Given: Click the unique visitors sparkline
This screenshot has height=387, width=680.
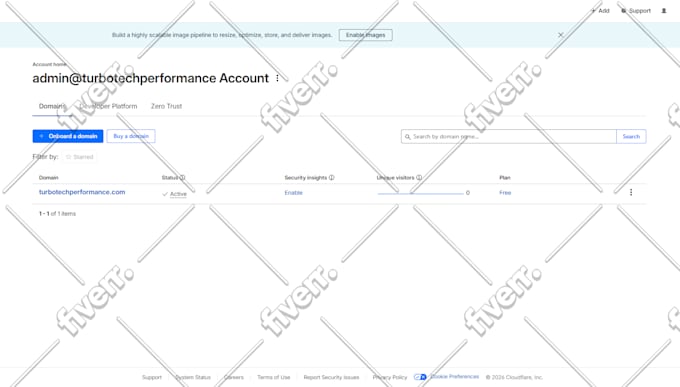Looking at the screenshot, I should point(420,193).
